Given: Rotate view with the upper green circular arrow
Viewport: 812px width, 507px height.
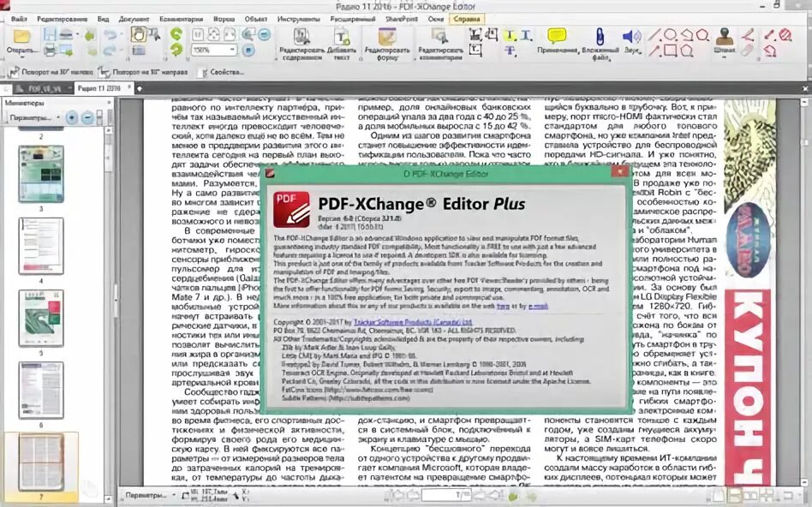Looking at the screenshot, I should (176, 34).
